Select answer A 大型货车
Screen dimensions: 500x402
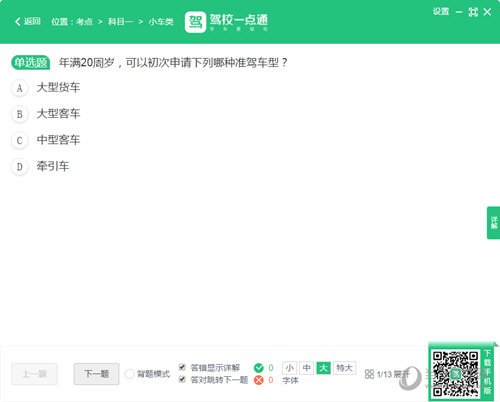20,88
